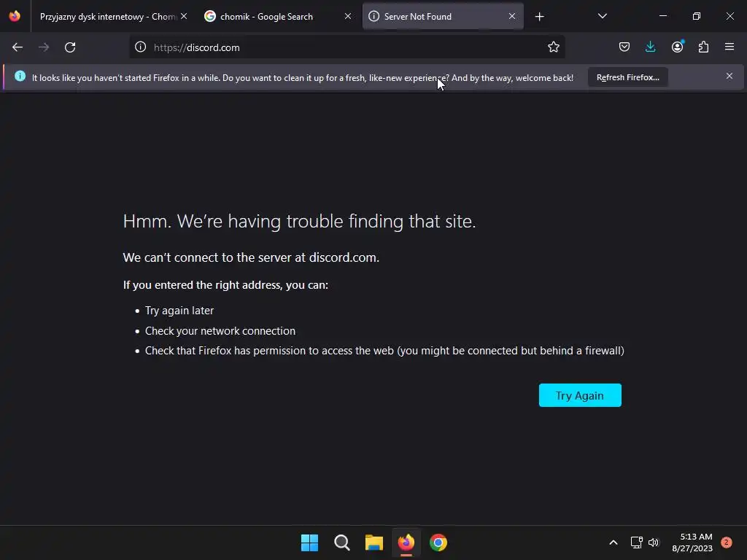The image size is (747, 560).
Task: Dismiss the Firefox refresh notification bar
Action: coord(729,76)
